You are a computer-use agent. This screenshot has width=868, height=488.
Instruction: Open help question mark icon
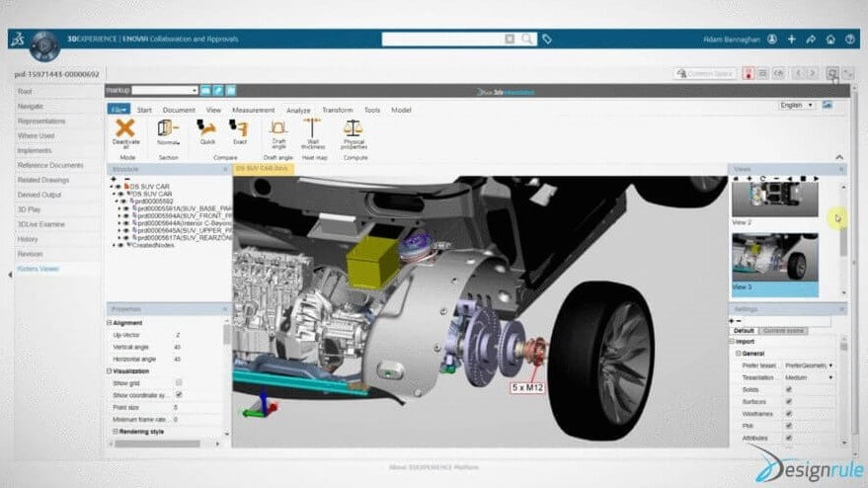click(850, 39)
